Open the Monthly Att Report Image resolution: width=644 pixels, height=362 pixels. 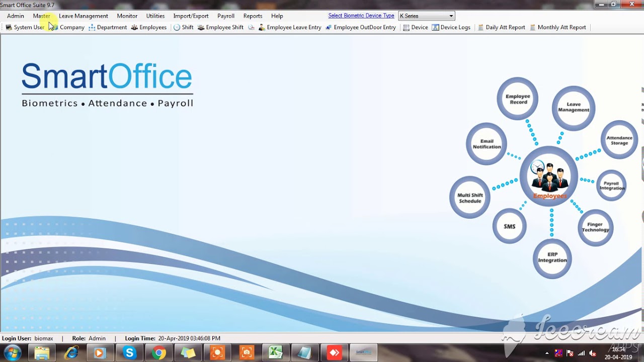(x=558, y=27)
